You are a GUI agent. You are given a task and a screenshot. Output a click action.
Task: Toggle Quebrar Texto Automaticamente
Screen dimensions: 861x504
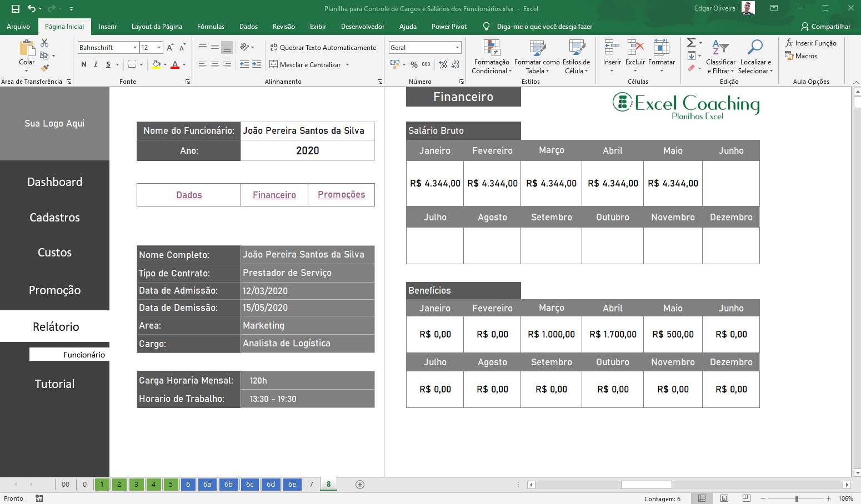tap(323, 48)
